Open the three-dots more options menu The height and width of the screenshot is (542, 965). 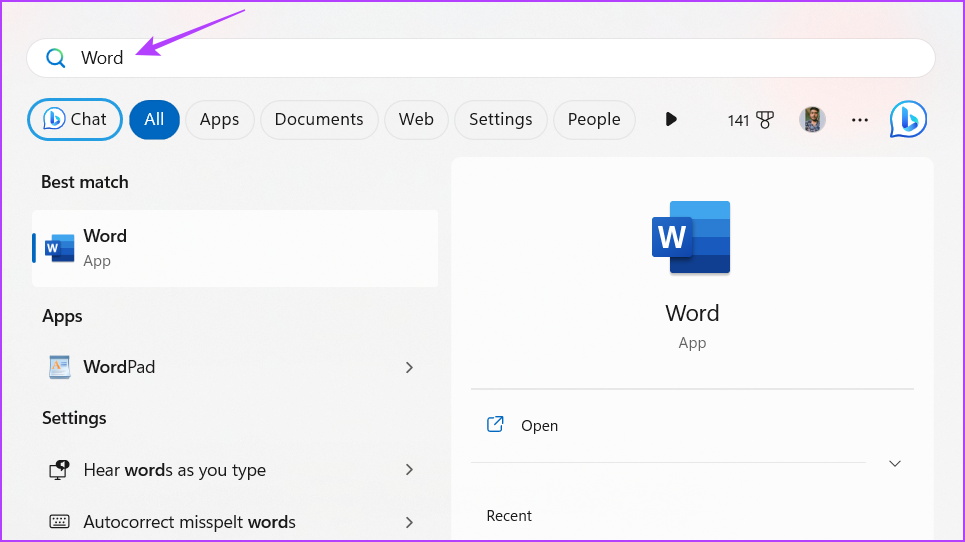pyautogui.click(x=860, y=120)
